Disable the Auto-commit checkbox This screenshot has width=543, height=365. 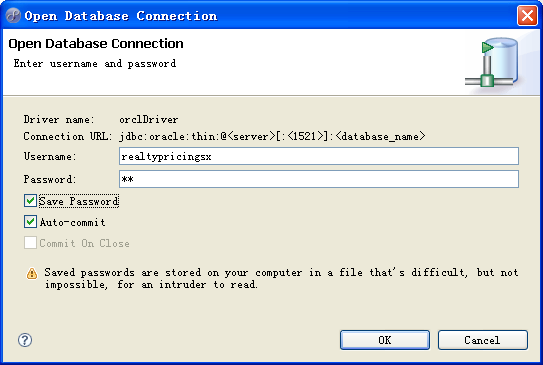click(x=30, y=222)
